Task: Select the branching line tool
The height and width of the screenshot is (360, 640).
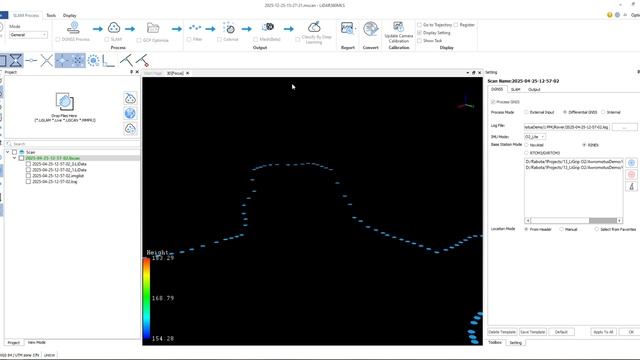Action: (126, 60)
